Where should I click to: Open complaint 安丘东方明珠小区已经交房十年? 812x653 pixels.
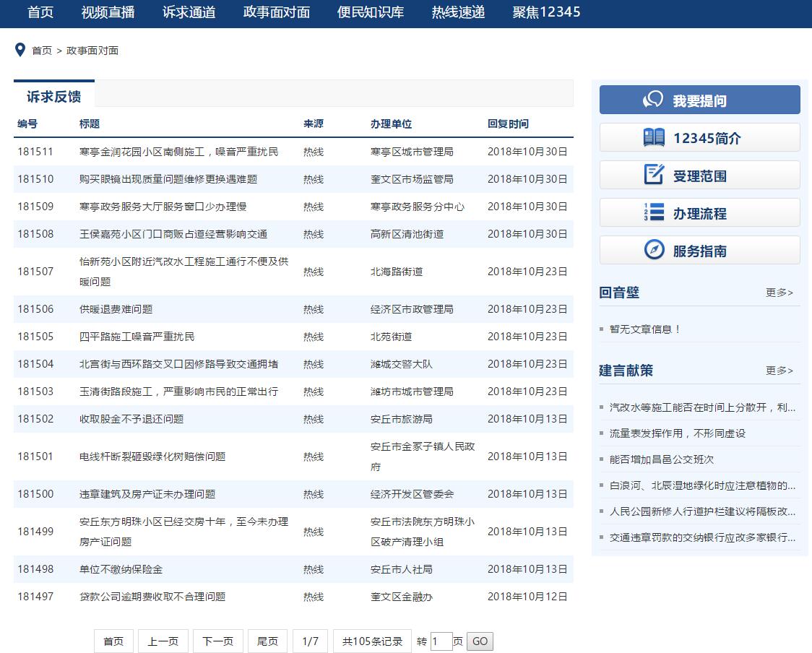coord(183,532)
